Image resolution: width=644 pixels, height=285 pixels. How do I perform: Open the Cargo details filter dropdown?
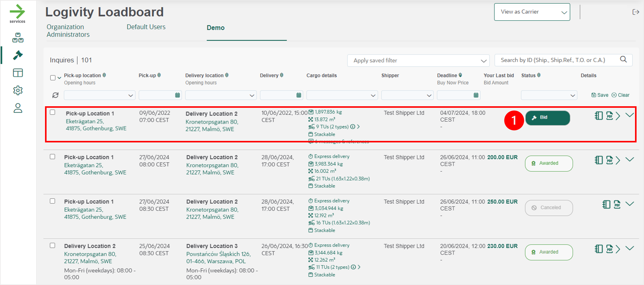pos(342,95)
